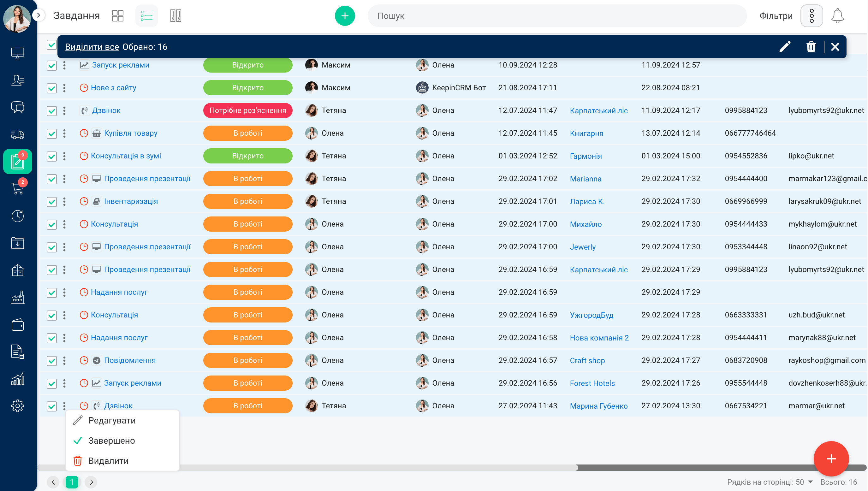The image size is (868, 491).
Task: Click the red floating plus button
Action: click(x=831, y=458)
